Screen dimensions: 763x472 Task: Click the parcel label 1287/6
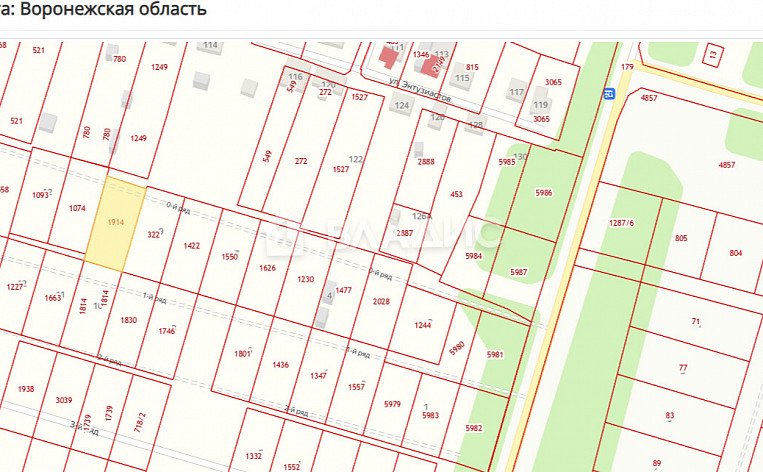[621, 223]
